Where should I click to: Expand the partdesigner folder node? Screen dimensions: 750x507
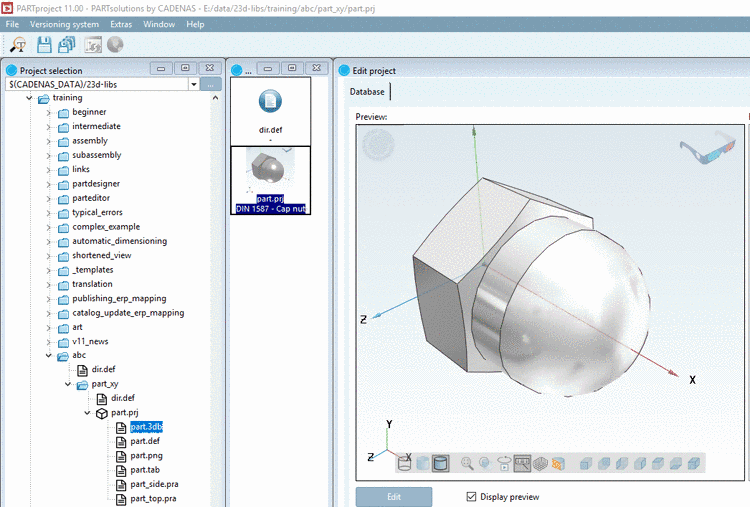tap(48, 185)
